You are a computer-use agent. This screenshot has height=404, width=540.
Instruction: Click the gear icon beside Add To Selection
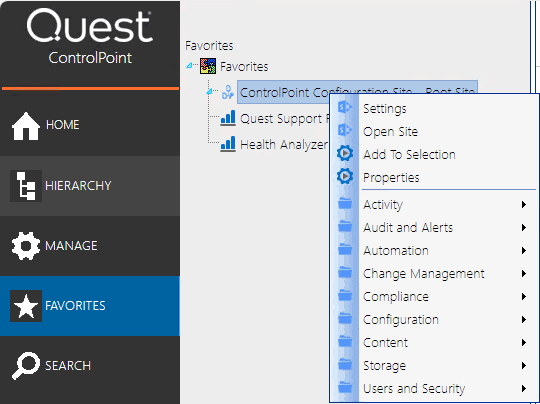[x=345, y=153]
